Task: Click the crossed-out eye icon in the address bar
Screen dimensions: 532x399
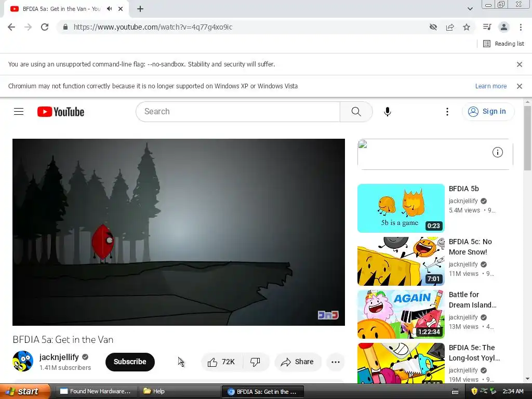Action: tap(433, 27)
